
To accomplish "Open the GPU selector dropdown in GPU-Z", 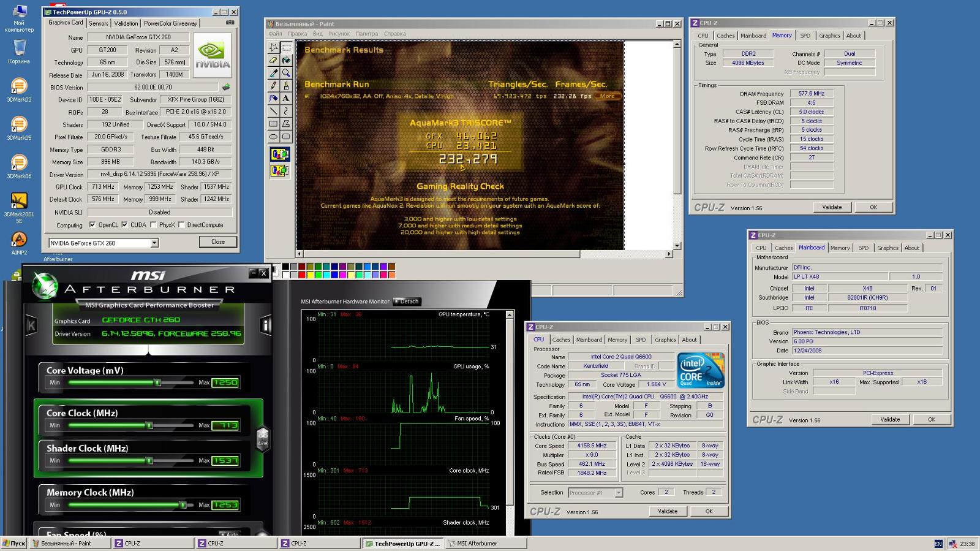I will click(x=154, y=243).
